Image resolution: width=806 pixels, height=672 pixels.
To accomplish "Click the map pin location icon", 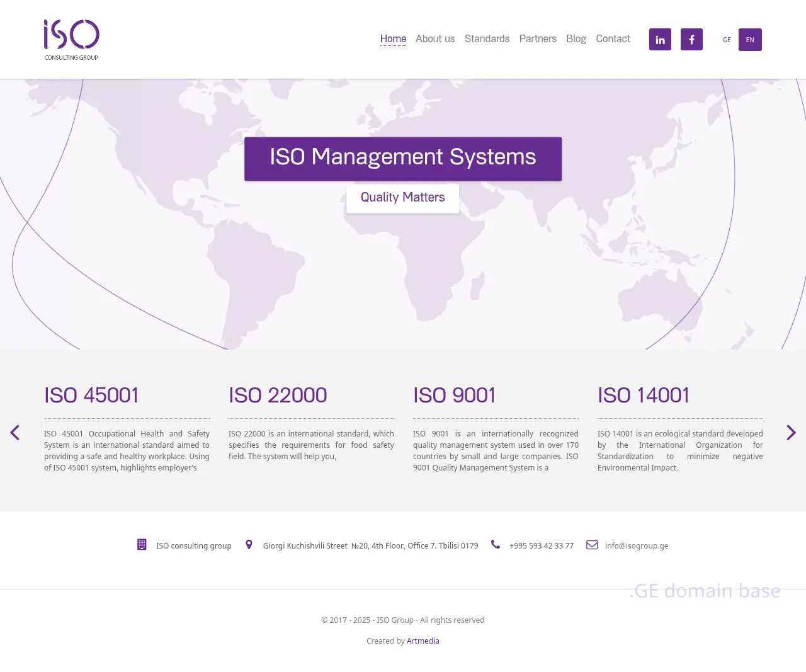I will click(249, 545).
